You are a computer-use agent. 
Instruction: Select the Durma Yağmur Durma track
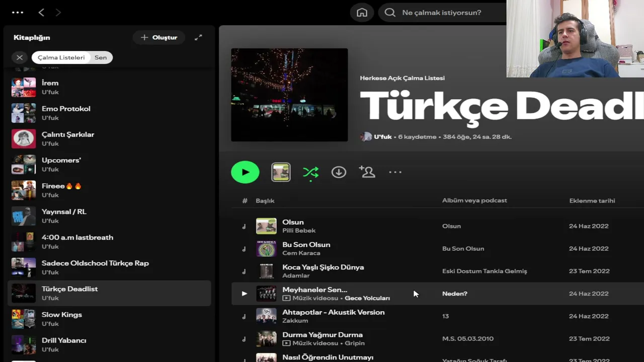point(323,334)
